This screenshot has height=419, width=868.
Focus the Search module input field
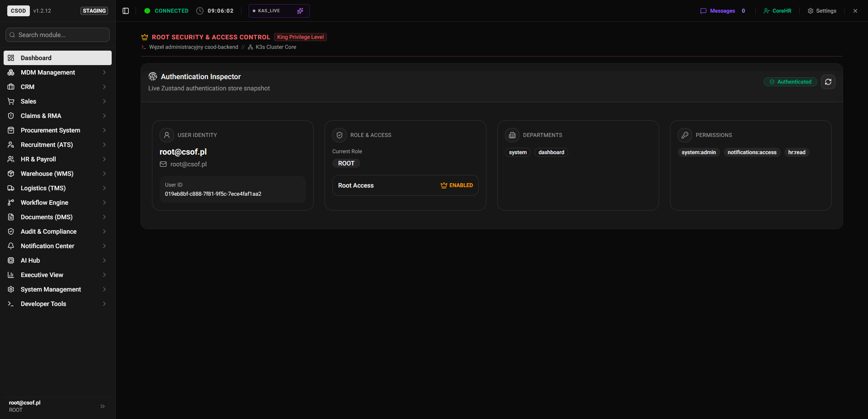pyautogui.click(x=57, y=35)
